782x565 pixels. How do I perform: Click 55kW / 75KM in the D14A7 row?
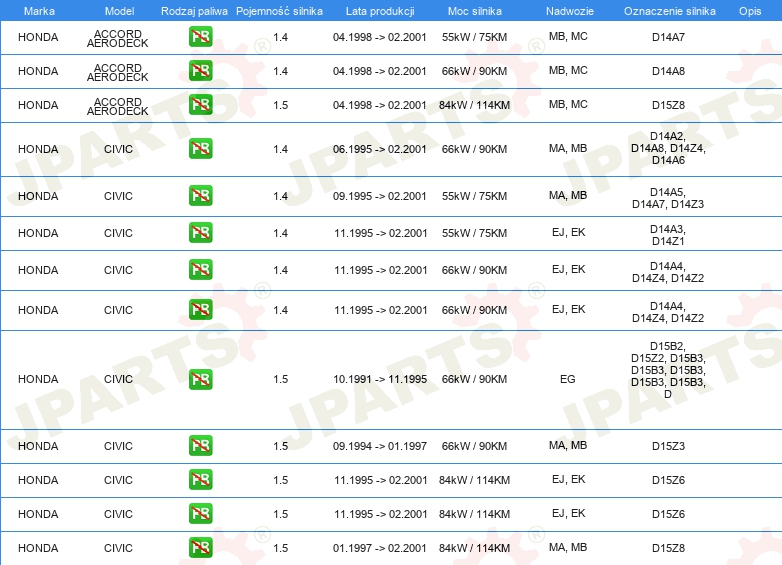tap(474, 37)
